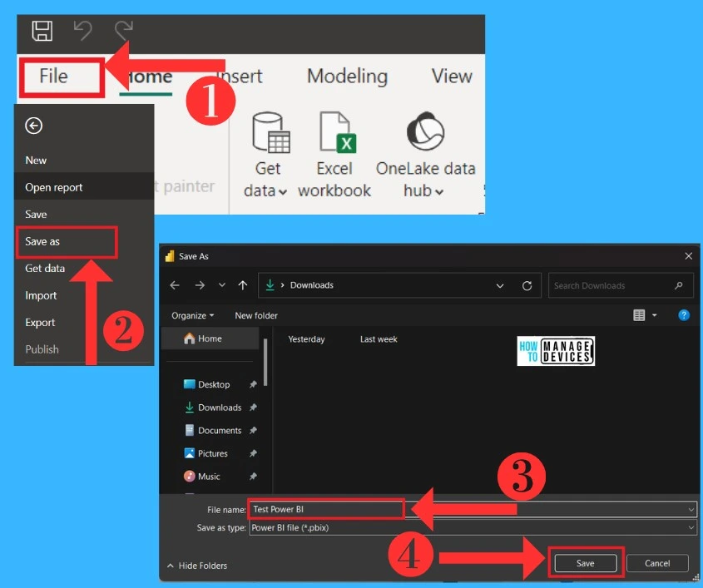
Task: Click the Save disk icon in title bar
Action: [42, 31]
